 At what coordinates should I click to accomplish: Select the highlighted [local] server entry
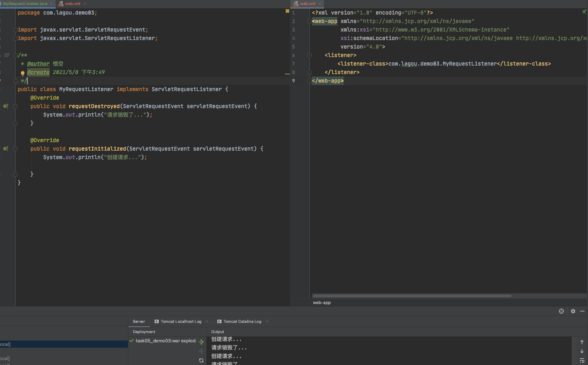pyautogui.click(x=64, y=344)
